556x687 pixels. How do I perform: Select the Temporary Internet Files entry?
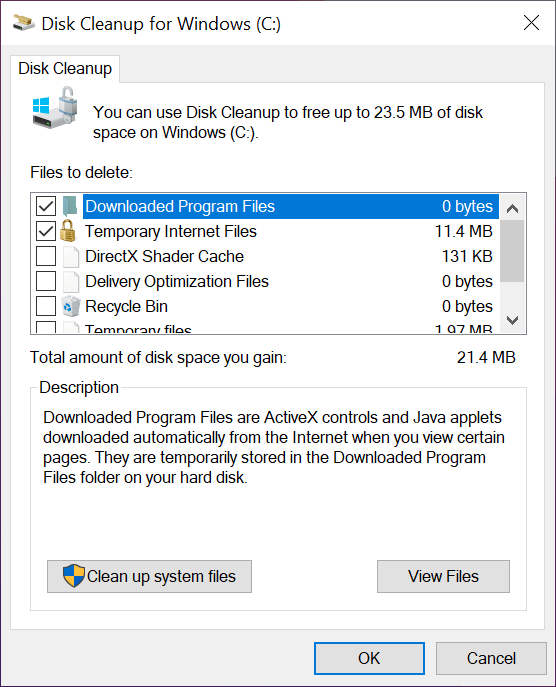[x=289, y=231]
